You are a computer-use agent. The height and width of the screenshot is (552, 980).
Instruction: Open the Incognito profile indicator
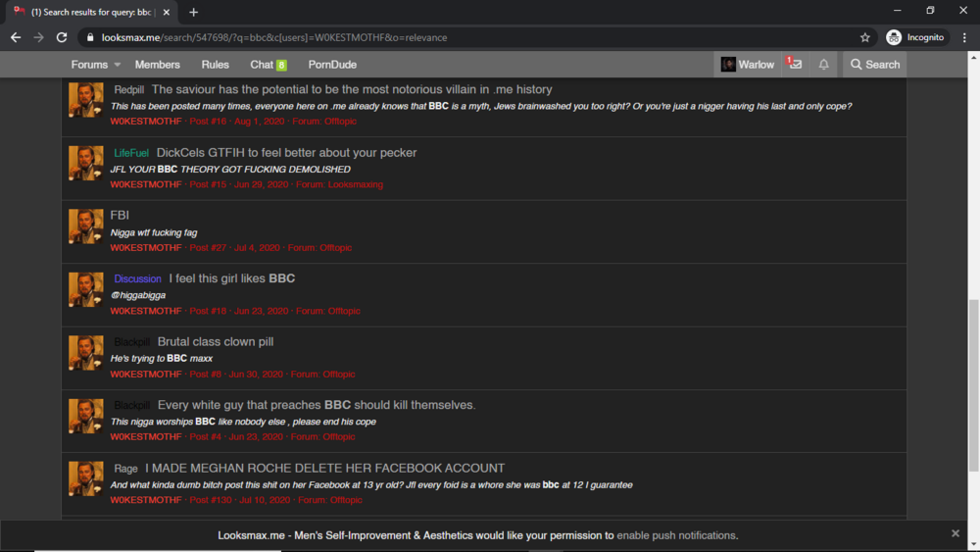coord(915,37)
